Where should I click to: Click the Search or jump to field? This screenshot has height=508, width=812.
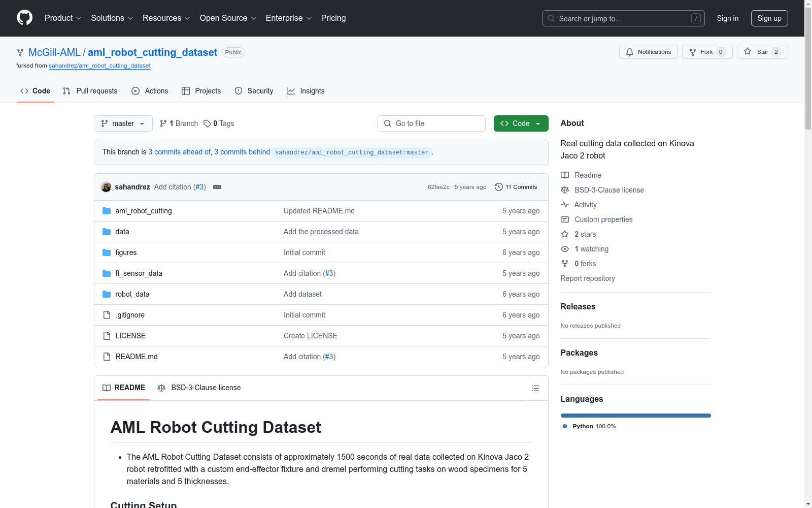pos(624,18)
